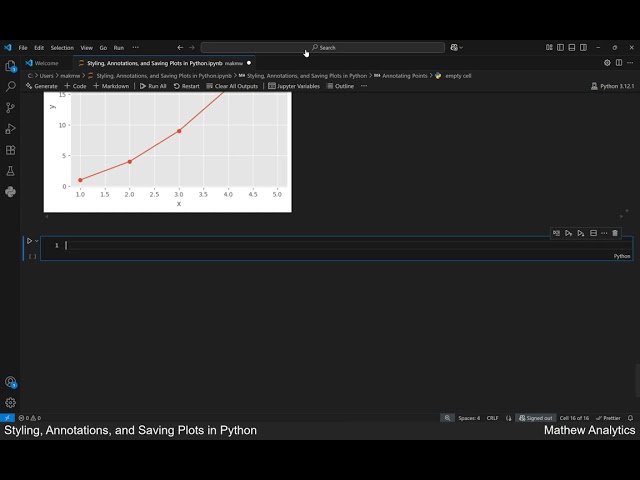This screenshot has width=640, height=480.
Task: Click inside the empty code cell editor
Action: pyautogui.click(x=337, y=245)
